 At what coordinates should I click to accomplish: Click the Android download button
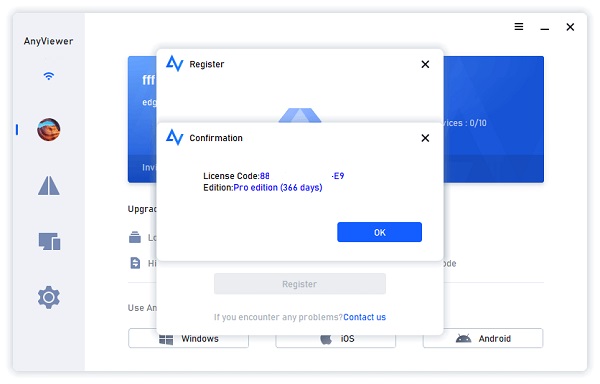coord(483,338)
